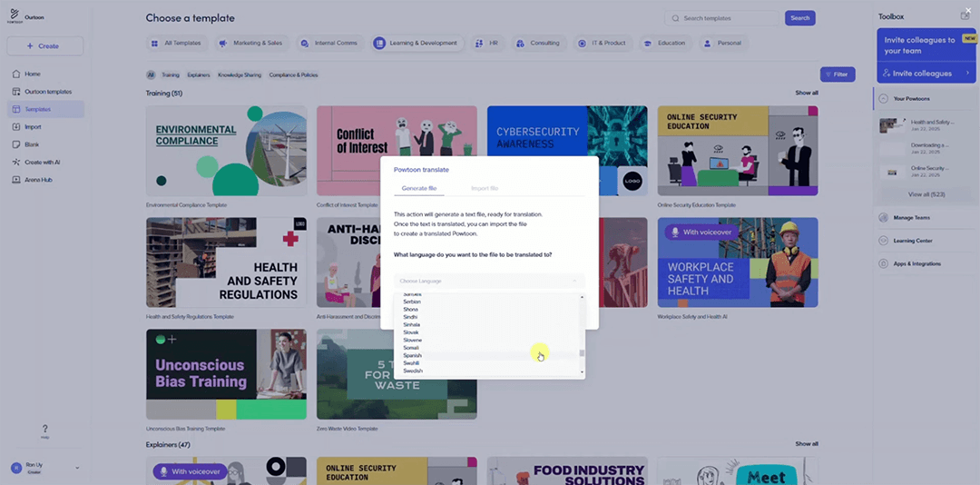Click View all (523) button
980x485 pixels.
click(x=926, y=194)
